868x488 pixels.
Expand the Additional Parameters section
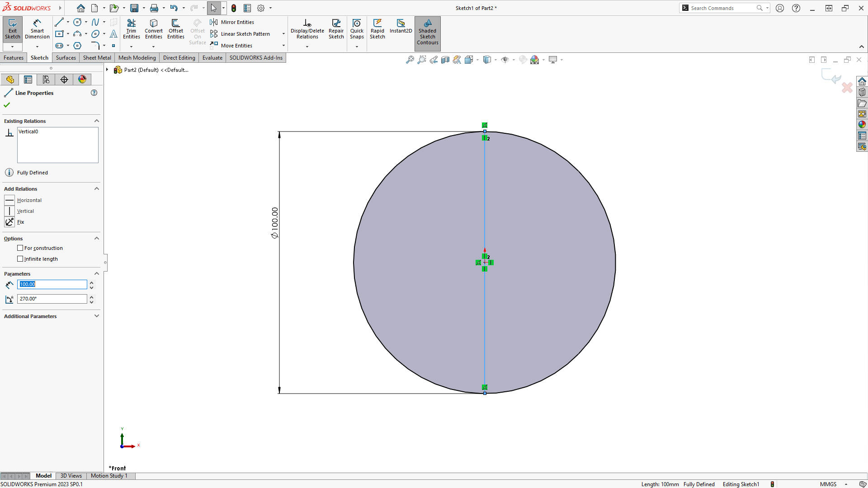click(x=96, y=316)
